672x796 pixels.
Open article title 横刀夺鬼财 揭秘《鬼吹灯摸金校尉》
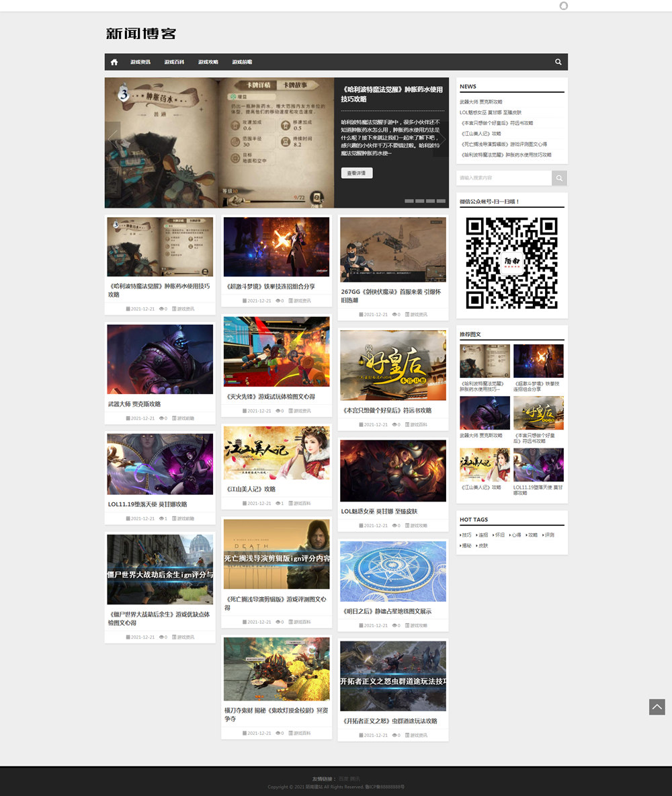(276, 715)
